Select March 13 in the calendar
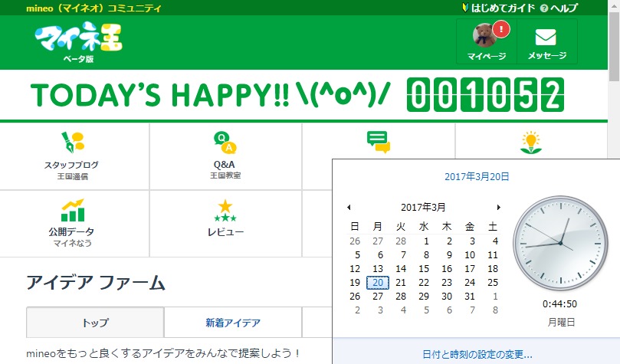The width and height of the screenshot is (620, 364). click(x=378, y=269)
